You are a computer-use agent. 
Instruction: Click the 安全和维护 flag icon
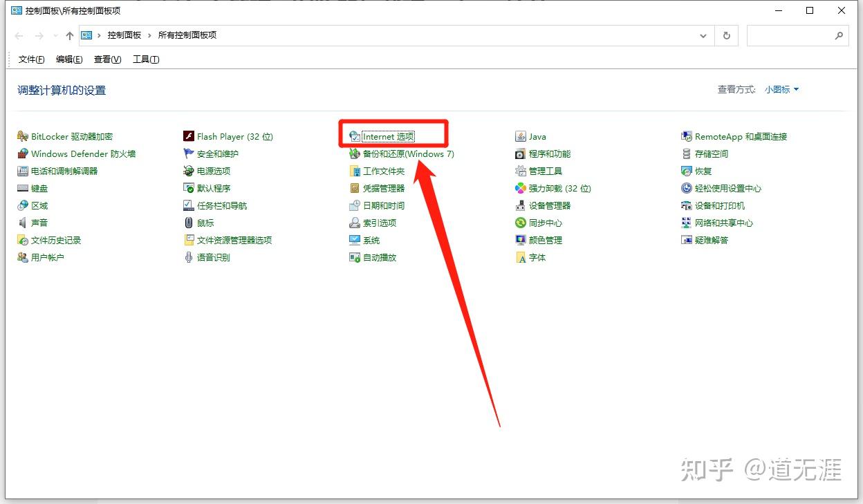coord(189,154)
